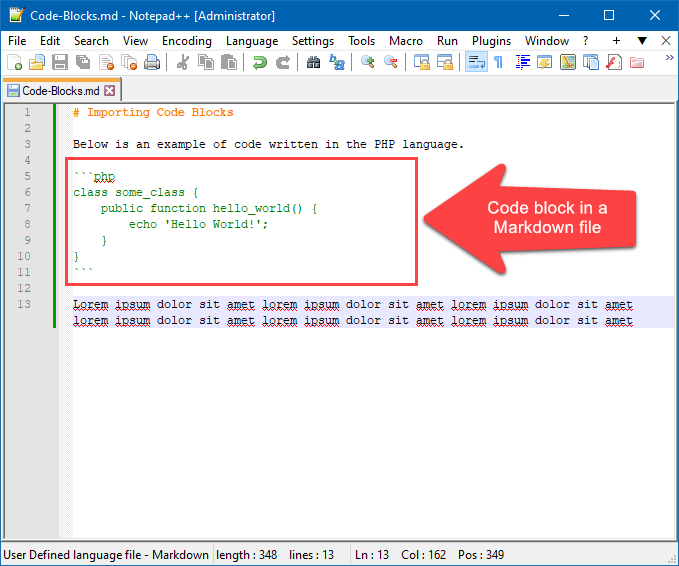Viewport: 679px width, 566px height.
Task: Click the user defined language dialog icon
Action: click(x=545, y=62)
